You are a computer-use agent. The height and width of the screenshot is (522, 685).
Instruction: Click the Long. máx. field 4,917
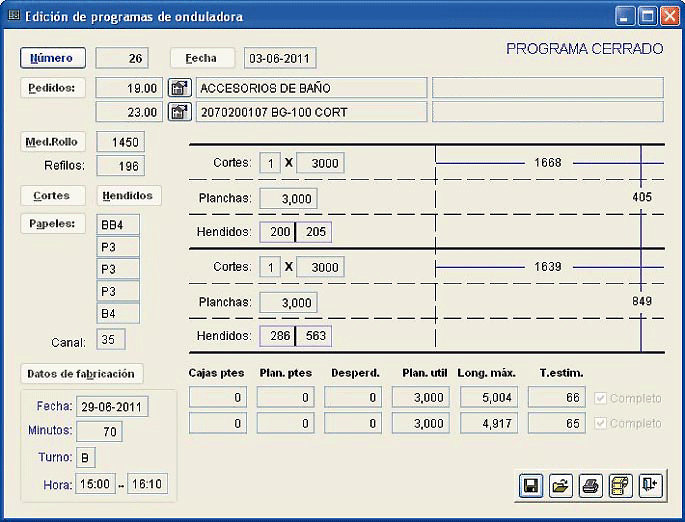coord(489,423)
